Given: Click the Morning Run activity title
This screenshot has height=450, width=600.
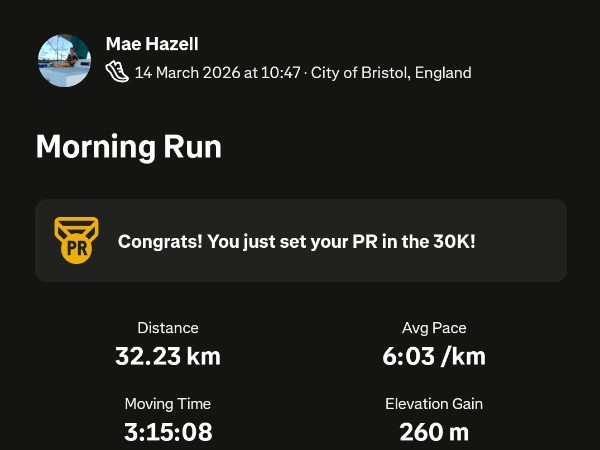Looking at the screenshot, I should tap(128, 148).
